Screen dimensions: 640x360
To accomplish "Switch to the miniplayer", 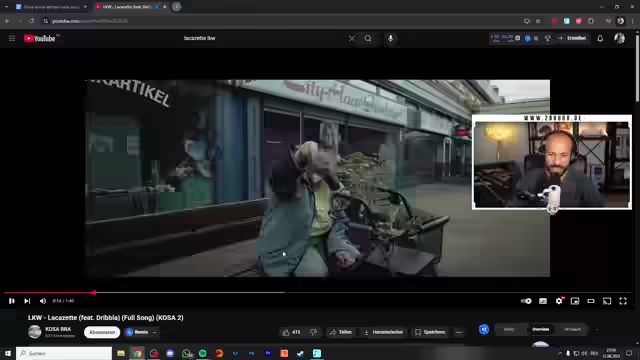I will point(575,301).
